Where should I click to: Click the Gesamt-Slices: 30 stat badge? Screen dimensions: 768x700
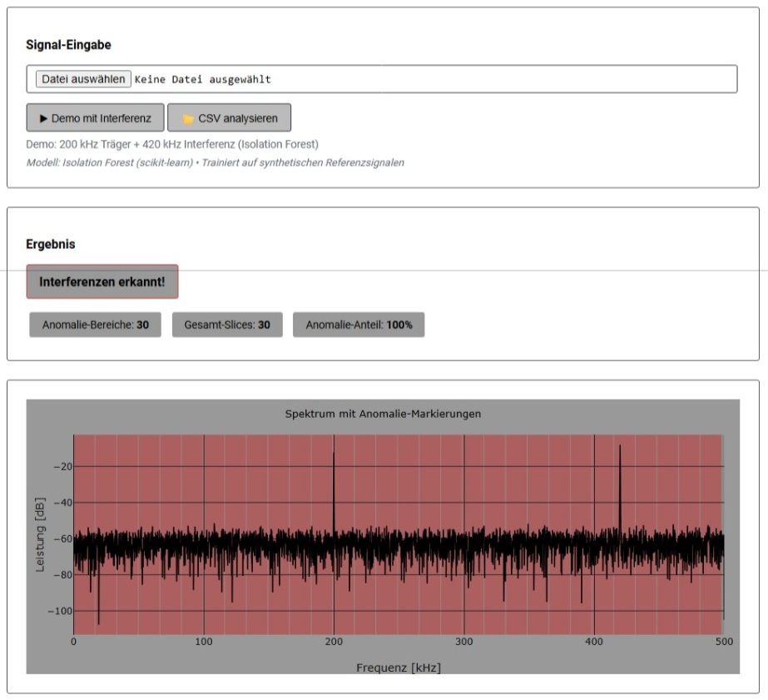(x=227, y=325)
